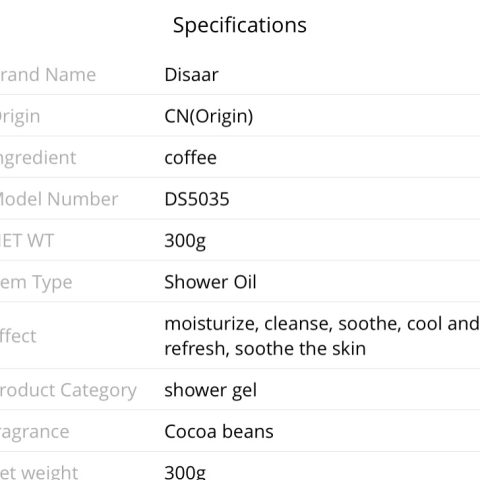Click the Model Number label
This screenshot has width=480, height=480.
(x=59, y=199)
